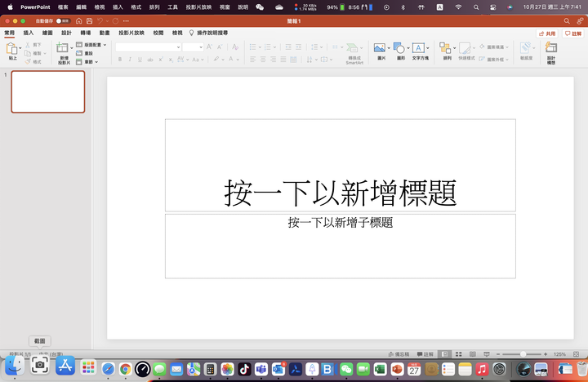Click the Share (共用) button
The height and width of the screenshot is (382, 588).
[x=547, y=33]
